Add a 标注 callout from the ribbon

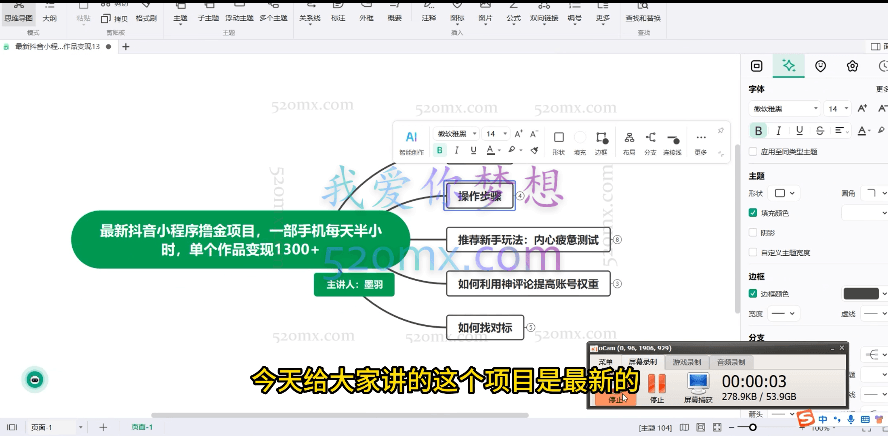(338, 12)
